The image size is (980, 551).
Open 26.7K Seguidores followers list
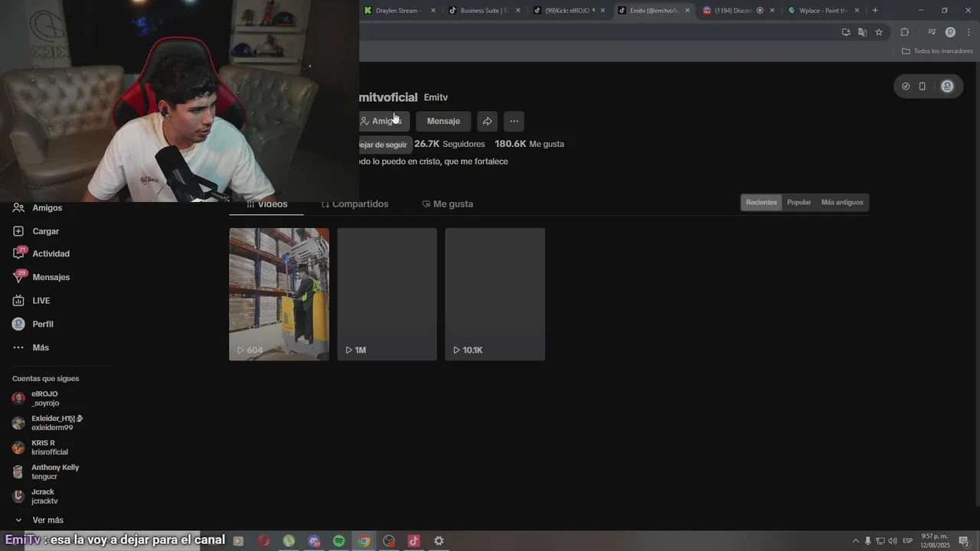pos(449,144)
